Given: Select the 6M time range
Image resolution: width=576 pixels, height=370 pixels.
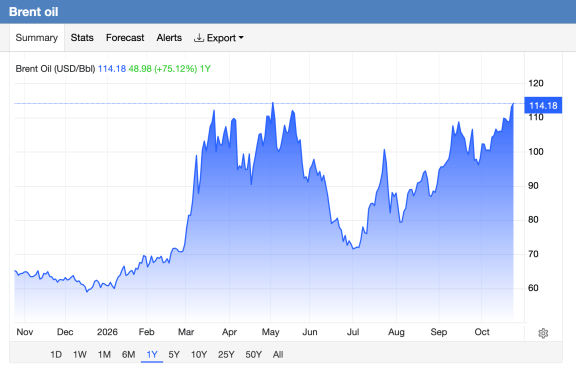Looking at the screenshot, I should coord(128,355).
